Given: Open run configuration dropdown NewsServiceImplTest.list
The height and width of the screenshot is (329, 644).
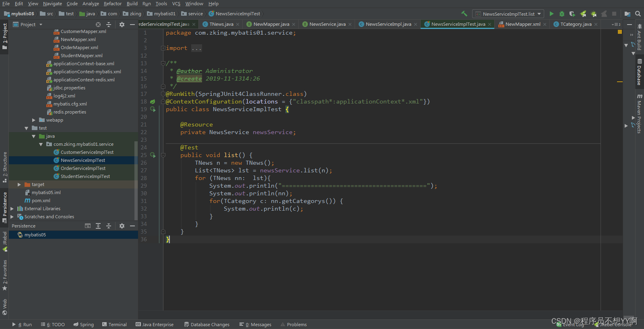Looking at the screenshot, I should pyautogui.click(x=508, y=14).
